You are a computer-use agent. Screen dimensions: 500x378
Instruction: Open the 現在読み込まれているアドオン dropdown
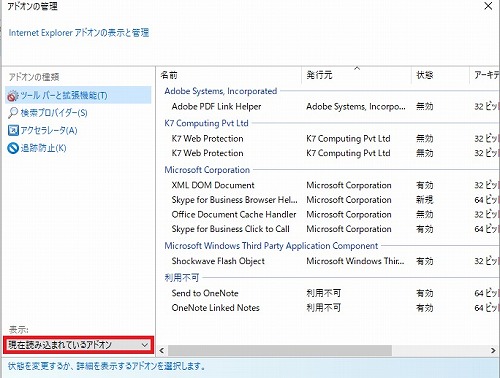pos(78,345)
